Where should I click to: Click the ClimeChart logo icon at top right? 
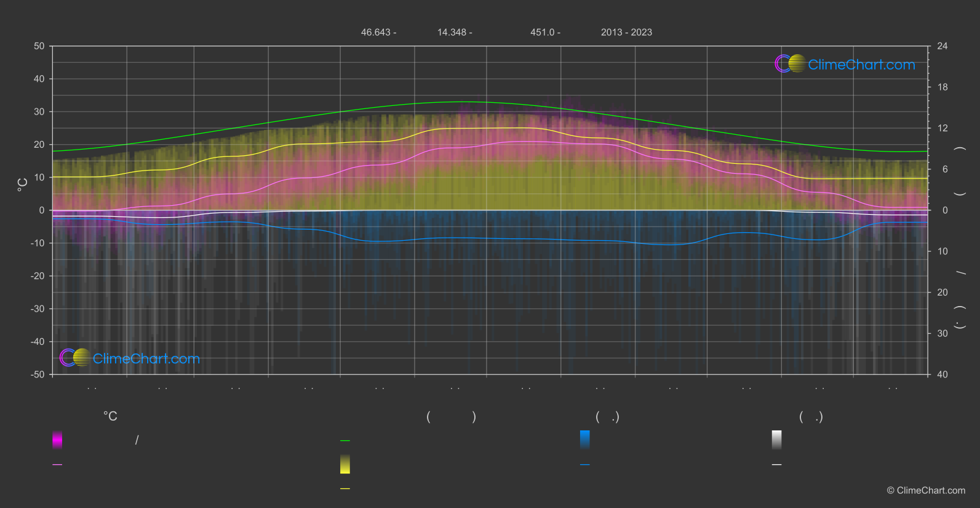(790, 64)
